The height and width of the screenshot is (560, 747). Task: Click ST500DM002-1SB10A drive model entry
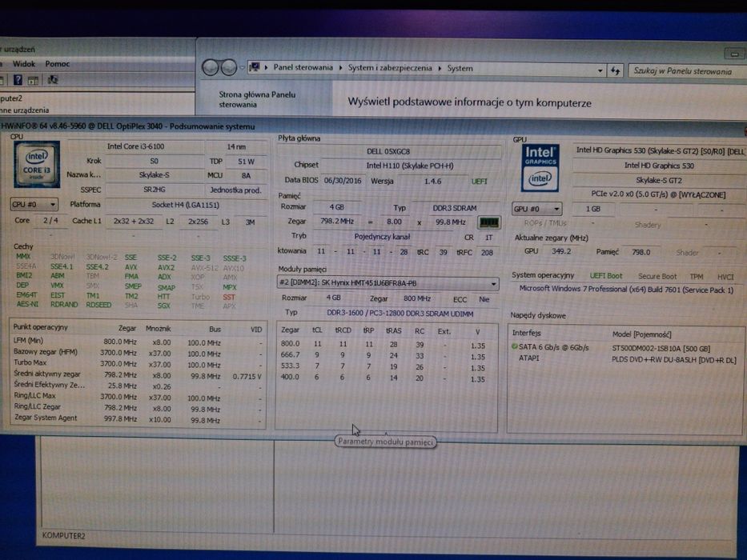(x=661, y=348)
